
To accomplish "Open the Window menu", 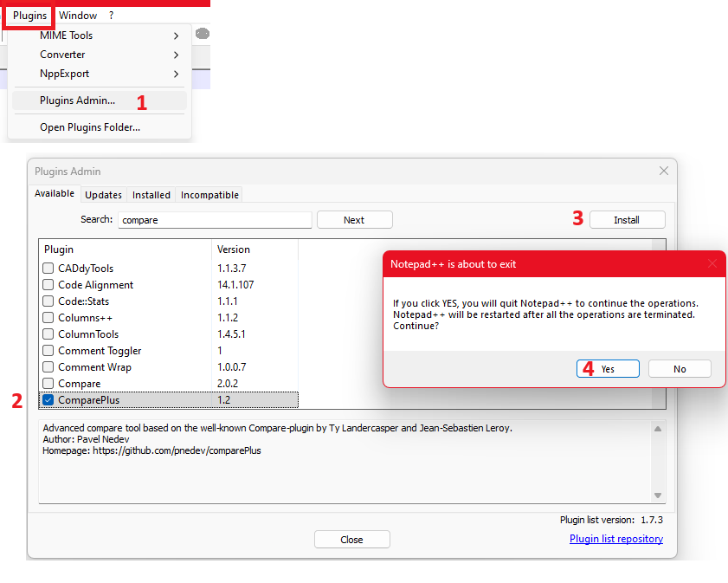I will click(78, 16).
